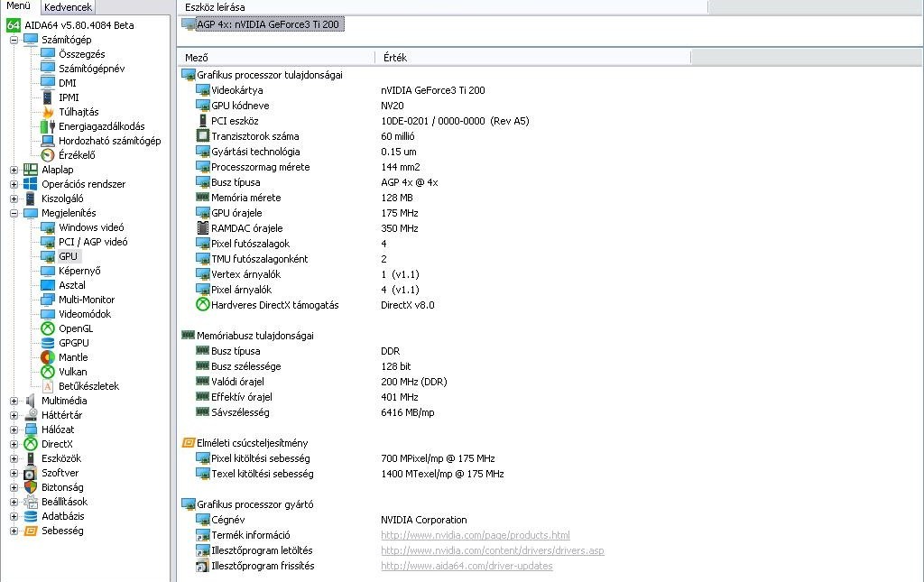Select the Képernyő tree item
The height and width of the screenshot is (582, 924).
(79, 271)
